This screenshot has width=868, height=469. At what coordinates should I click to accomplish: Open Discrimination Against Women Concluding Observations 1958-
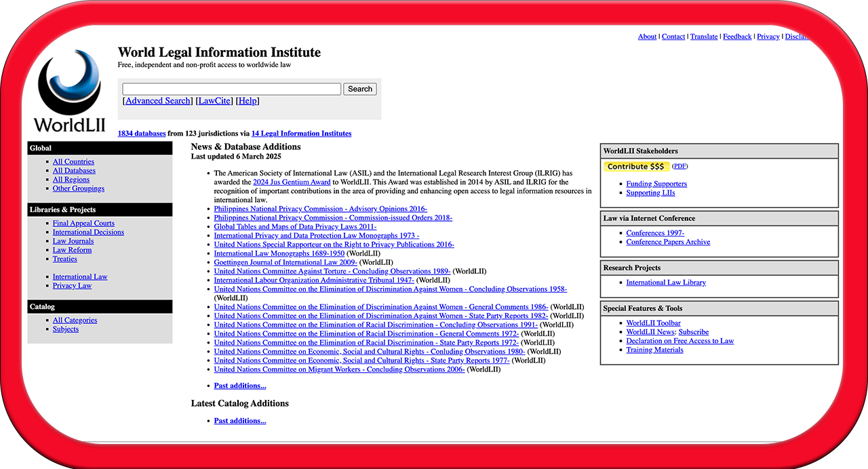391,289
